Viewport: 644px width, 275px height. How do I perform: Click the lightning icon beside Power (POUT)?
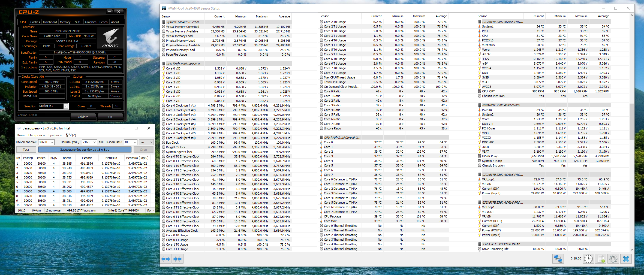click(x=480, y=230)
